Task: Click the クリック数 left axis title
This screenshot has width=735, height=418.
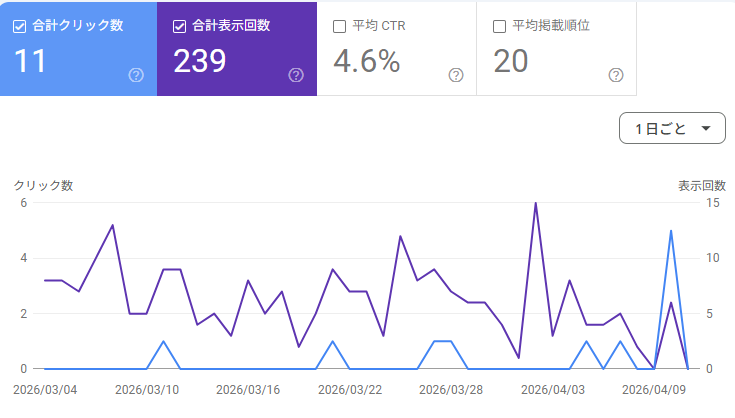Action: tap(43, 186)
